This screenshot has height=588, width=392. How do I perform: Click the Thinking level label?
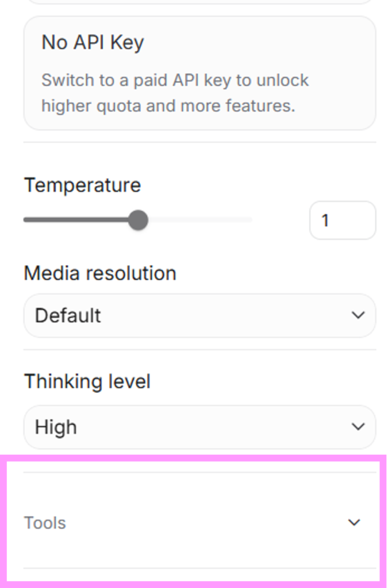(87, 382)
